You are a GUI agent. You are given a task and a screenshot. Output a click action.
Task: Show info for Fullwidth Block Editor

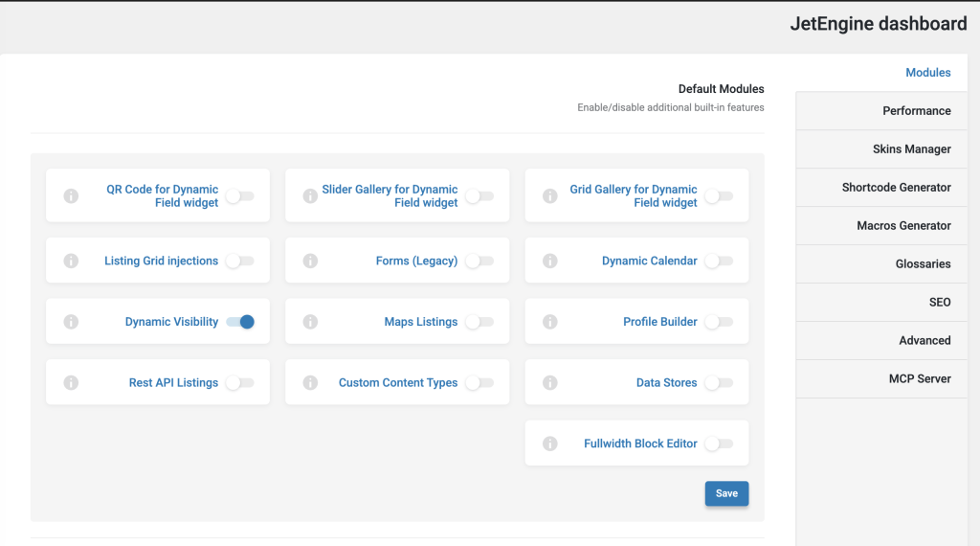pos(550,444)
